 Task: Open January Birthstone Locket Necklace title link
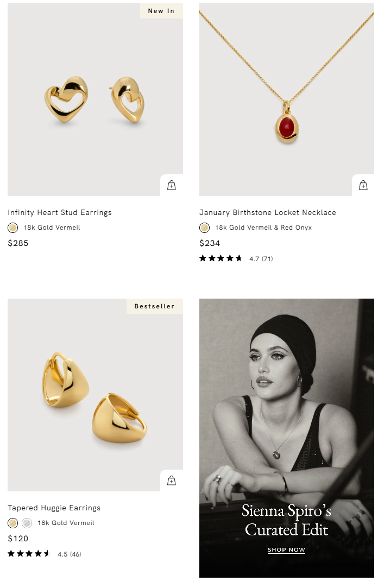coord(268,213)
